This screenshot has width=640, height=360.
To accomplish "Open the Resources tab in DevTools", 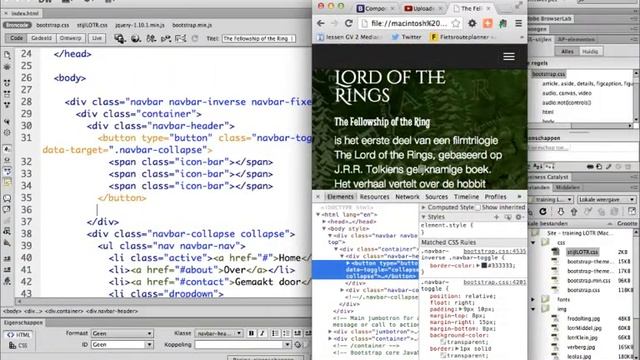I will [x=374, y=197].
